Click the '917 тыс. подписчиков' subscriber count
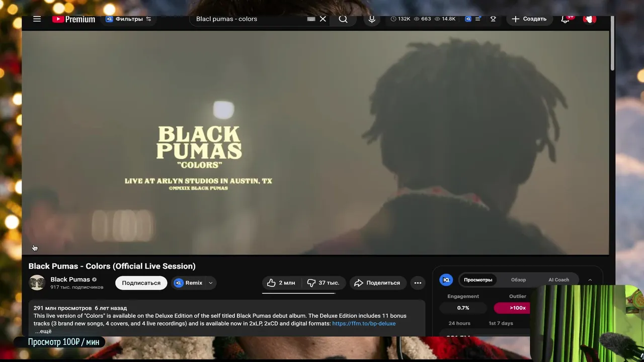The image size is (644, 362). tap(76, 287)
